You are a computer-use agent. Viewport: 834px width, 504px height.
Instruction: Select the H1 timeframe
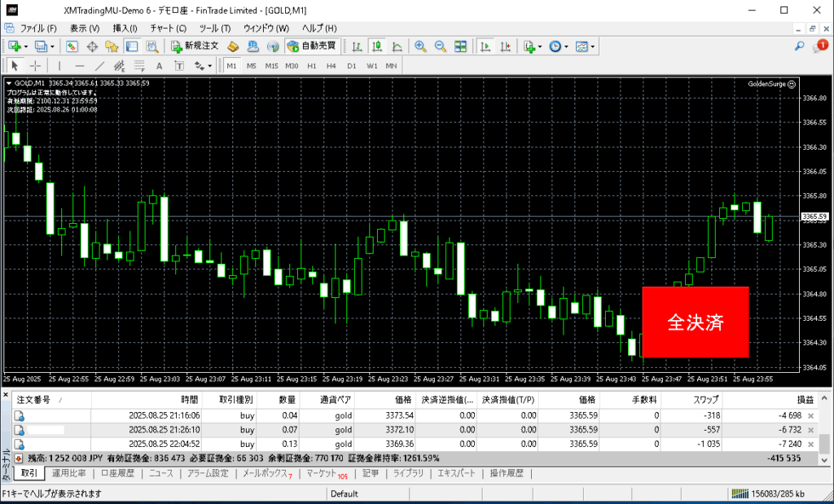coord(311,66)
